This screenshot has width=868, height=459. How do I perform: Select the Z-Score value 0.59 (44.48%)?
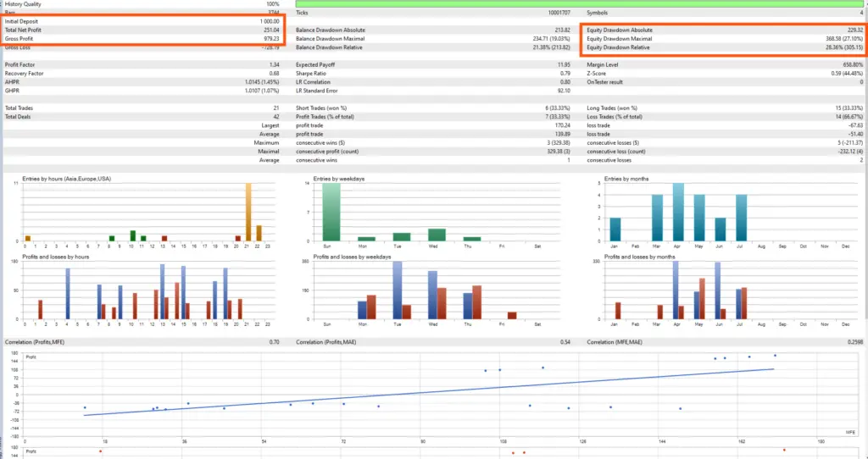pyautogui.click(x=845, y=74)
